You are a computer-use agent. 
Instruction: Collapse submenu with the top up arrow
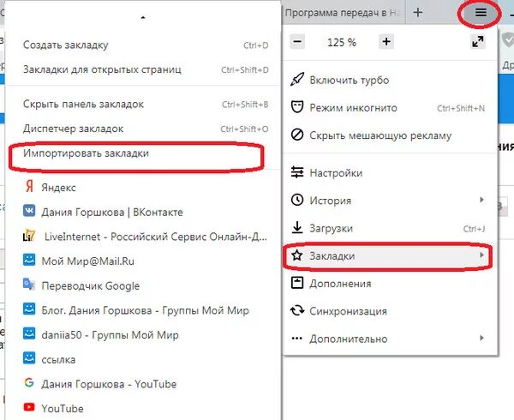click(143, 17)
